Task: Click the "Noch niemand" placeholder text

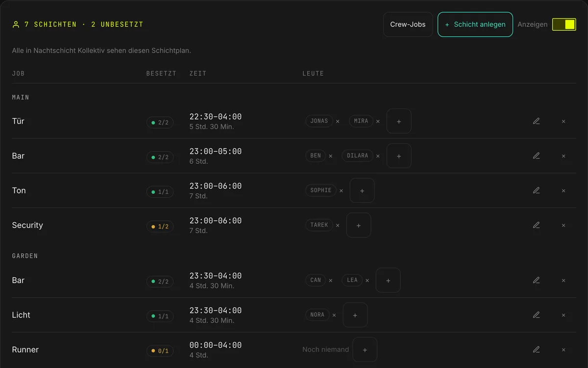Action: click(x=325, y=350)
